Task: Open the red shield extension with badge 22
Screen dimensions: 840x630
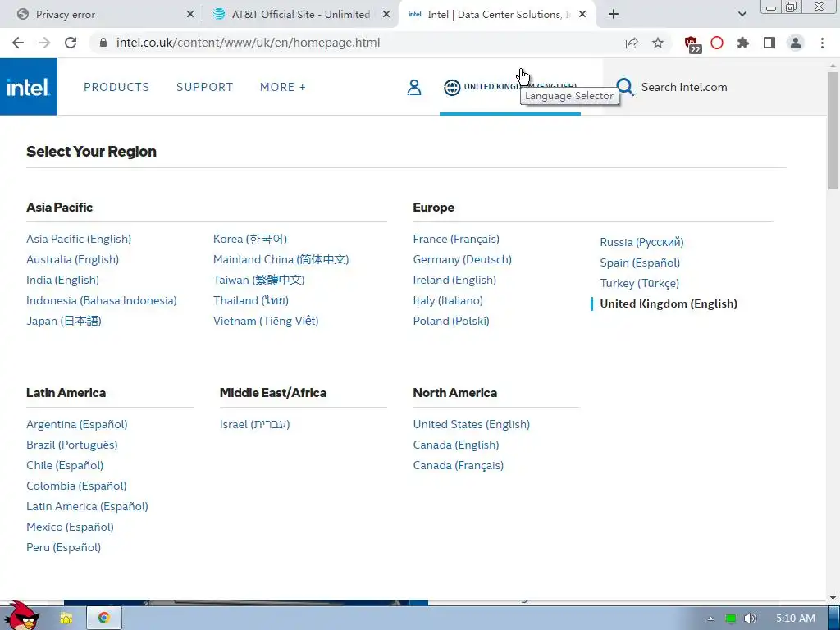Action: pos(692,44)
